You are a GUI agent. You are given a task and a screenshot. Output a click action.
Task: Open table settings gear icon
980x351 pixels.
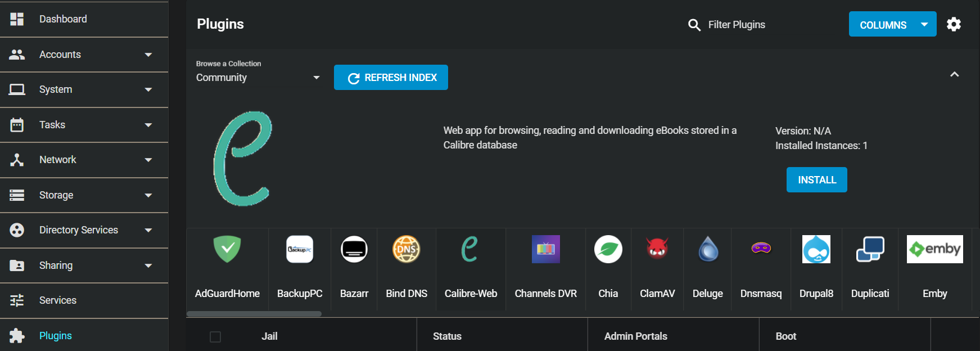(954, 24)
